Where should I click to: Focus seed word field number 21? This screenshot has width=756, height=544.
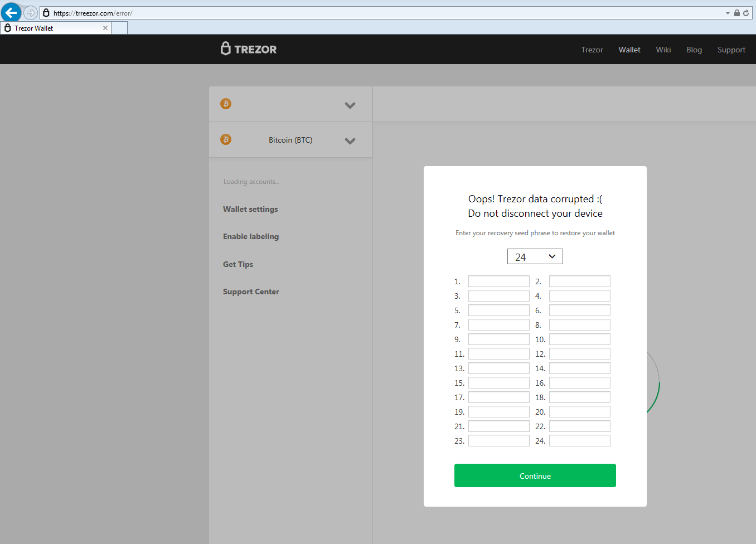499,426
